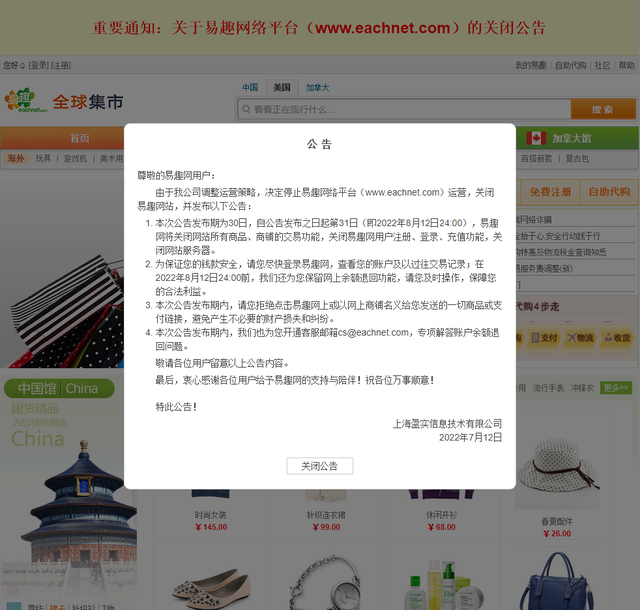This screenshot has width=640, height=610.
Task: Click the red 重要通知 closure notice headline
Action: coord(319,28)
